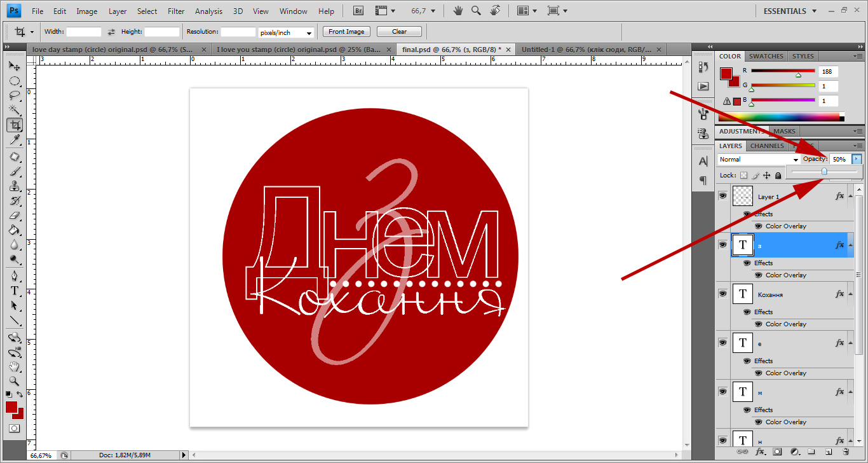Open the Paragraph panel icon
This screenshot has width=868, height=463.
pyautogui.click(x=703, y=181)
